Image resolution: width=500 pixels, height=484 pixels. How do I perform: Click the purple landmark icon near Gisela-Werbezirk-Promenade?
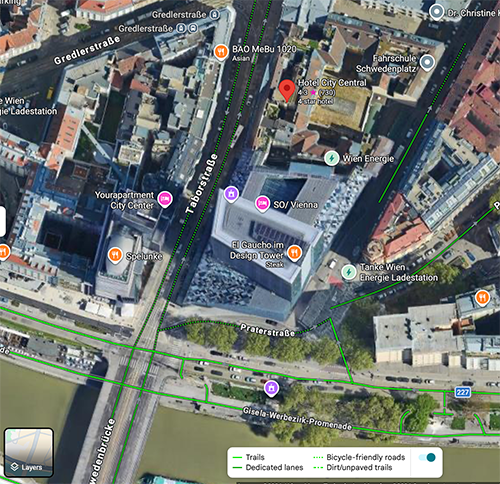tap(271, 388)
